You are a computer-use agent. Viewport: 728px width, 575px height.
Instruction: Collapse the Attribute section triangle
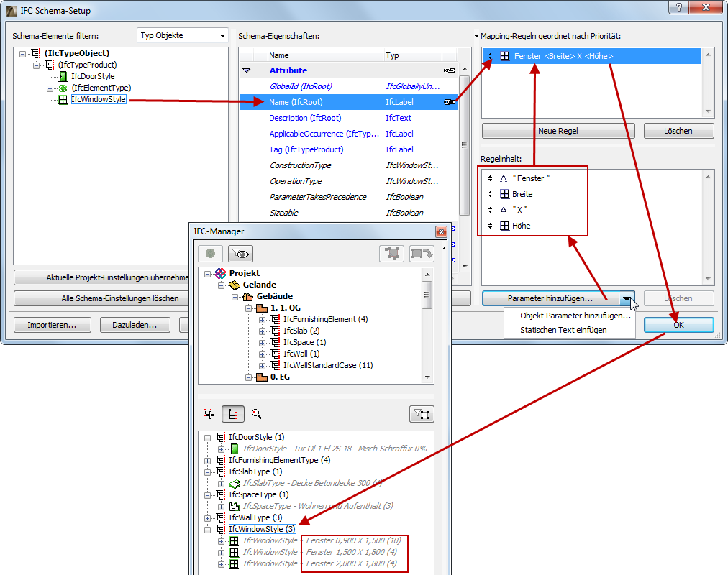click(x=247, y=70)
